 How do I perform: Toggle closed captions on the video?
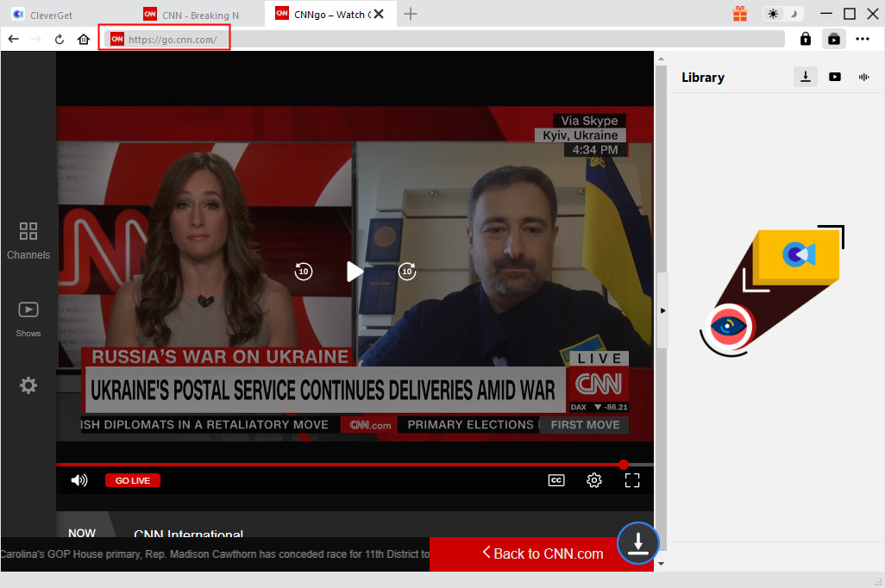point(556,480)
